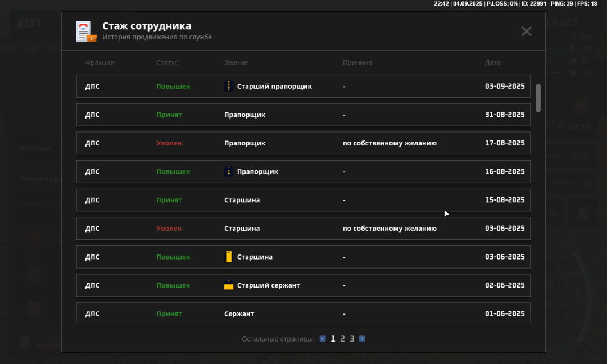Close the Стаж сотрудника window

click(x=526, y=31)
